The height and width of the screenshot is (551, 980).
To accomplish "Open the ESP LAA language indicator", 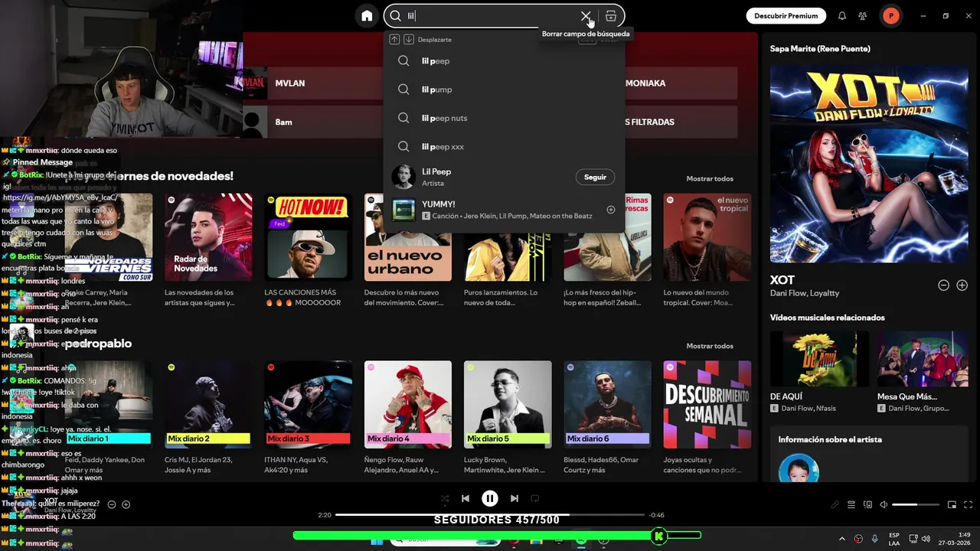I will pyautogui.click(x=894, y=539).
